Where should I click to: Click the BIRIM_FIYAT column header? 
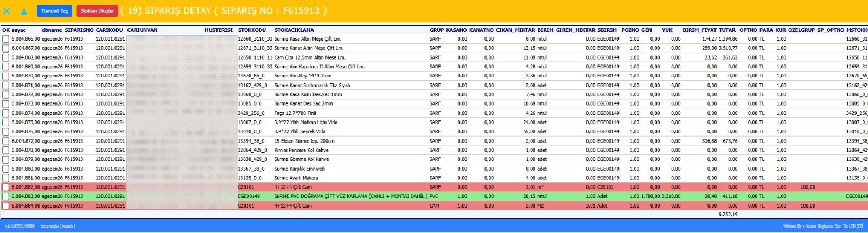point(699,30)
